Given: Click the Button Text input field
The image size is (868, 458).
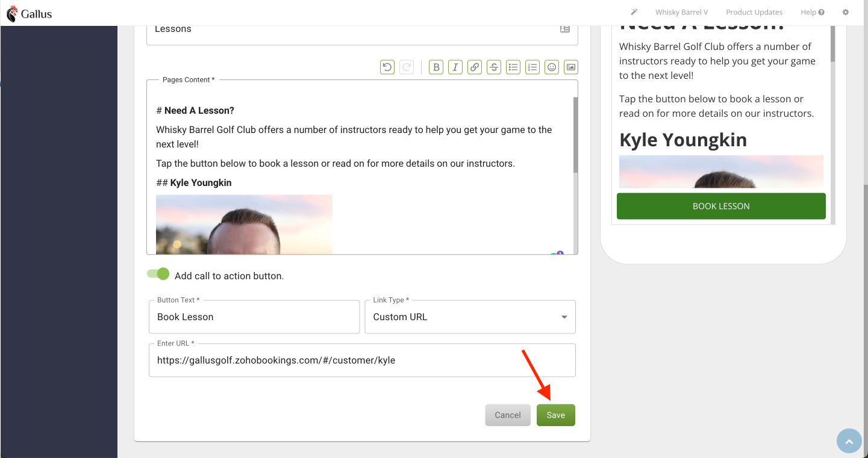Looking at the screenshot, I should pos(254,317).
